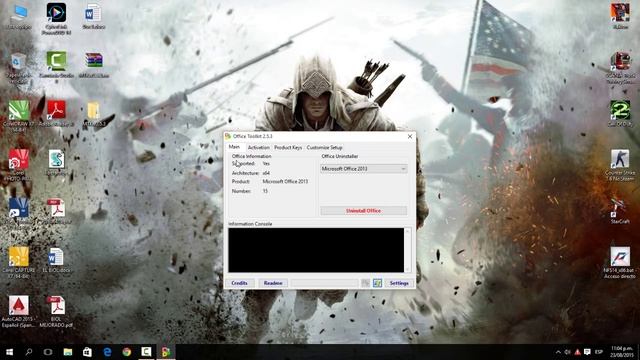Open the taskbar clock and date

tap(622, 352)
